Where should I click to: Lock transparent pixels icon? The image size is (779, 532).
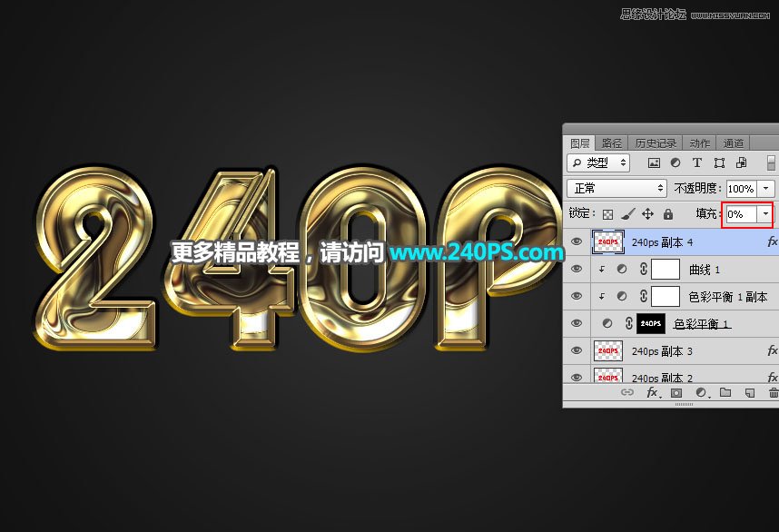tap(607, 214)
